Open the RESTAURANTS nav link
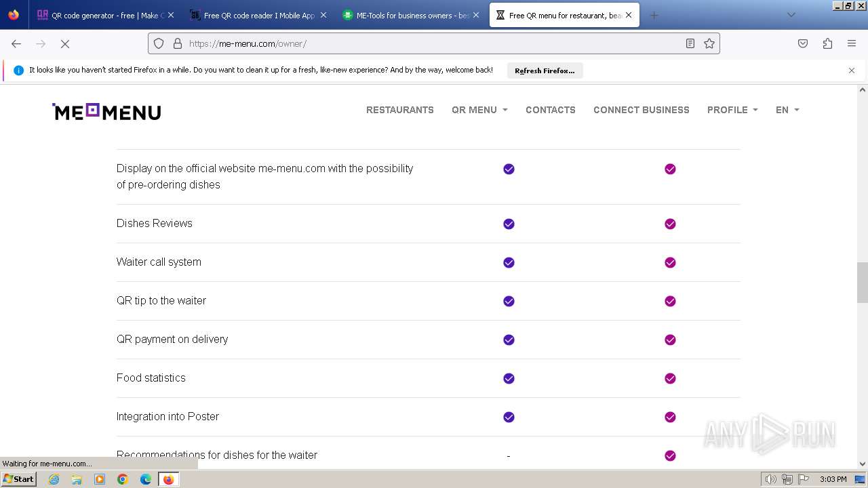This screenshot has height=488, width=868. (400, 110)
